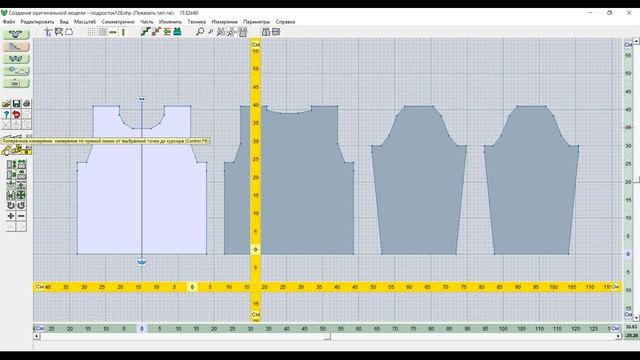Image resolution: width=640 pixels, height=360 pixels.
Task: Click second-row left green grid tool icon
Action: [11, 175]
